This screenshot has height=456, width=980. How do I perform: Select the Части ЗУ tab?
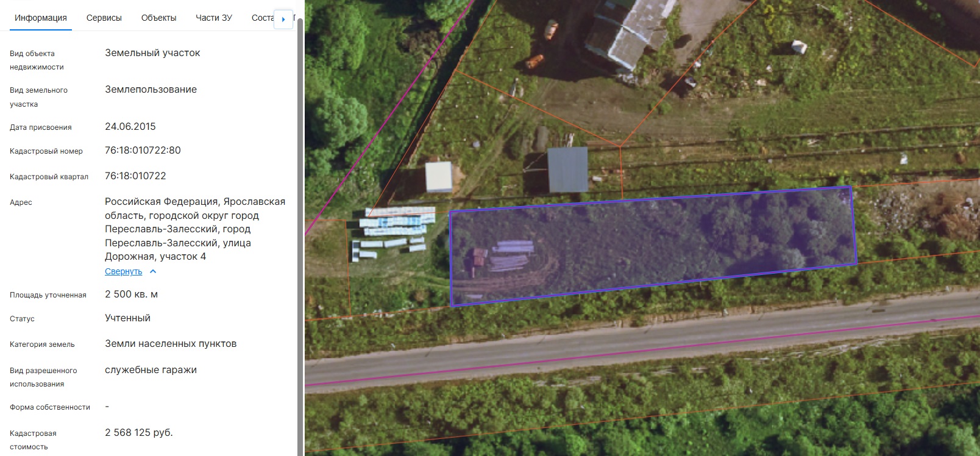click(213, 18)
